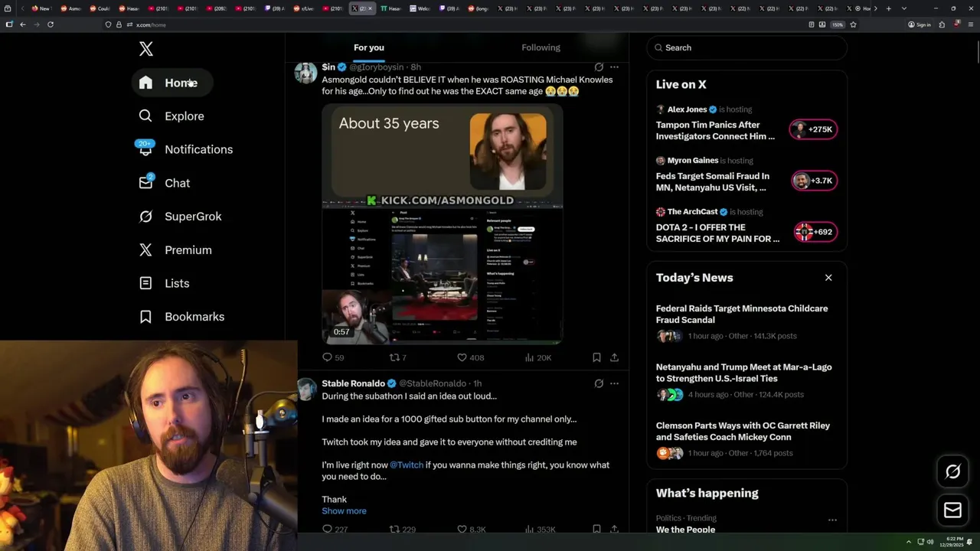Screen dimensions: 980x551
Task: Play the Asmongold video in Sin's post
Action: 443,224
